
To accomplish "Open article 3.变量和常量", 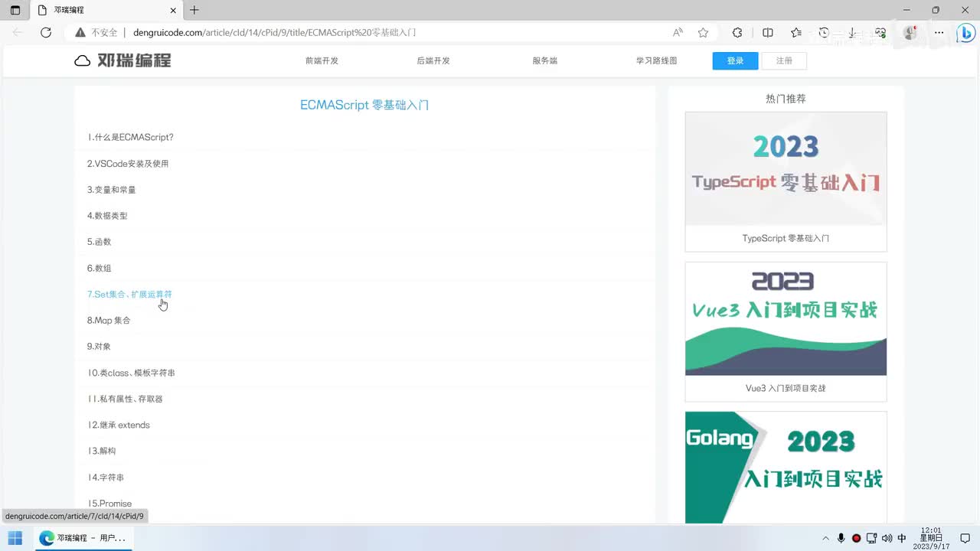I will click(111, 190).
